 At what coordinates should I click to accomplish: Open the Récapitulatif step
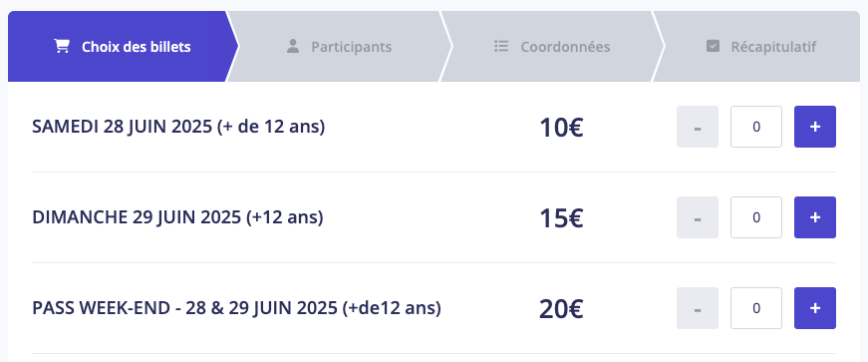[760, 47]
